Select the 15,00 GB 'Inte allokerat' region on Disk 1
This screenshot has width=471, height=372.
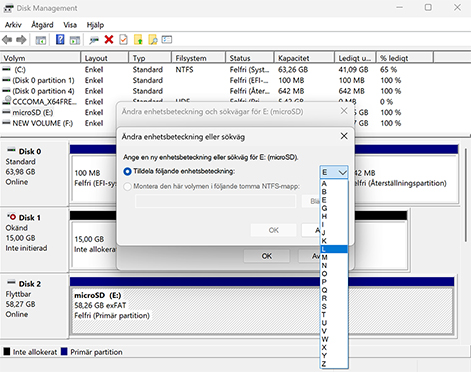click(x=94, y=244)
